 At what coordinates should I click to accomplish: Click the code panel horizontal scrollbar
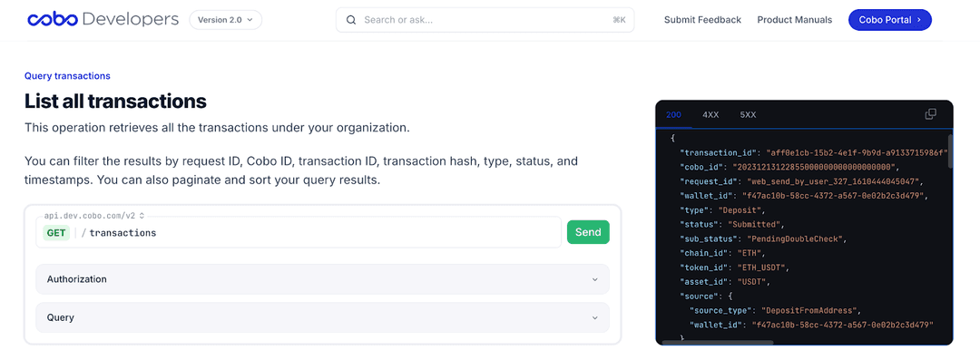point(718,343)
